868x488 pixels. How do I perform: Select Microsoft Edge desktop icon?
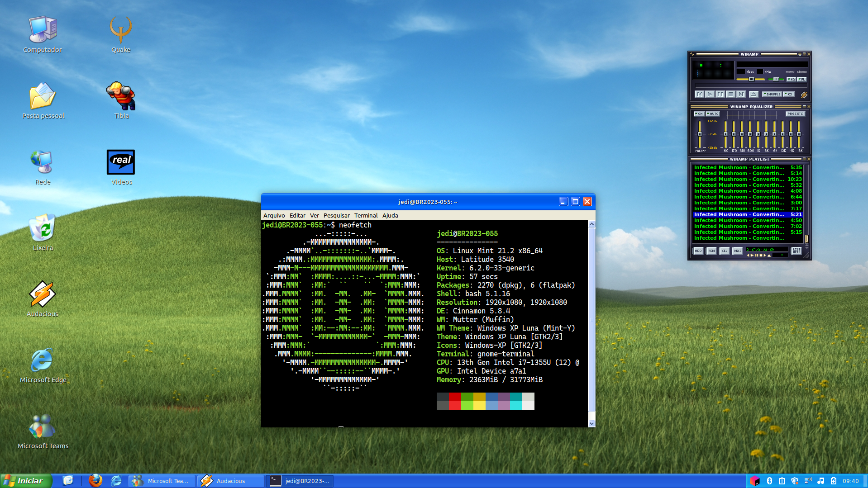(x=43, y=365)
